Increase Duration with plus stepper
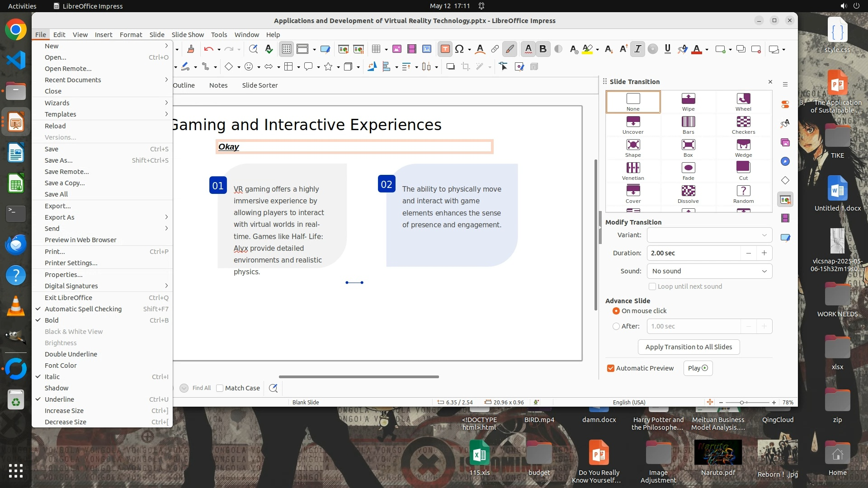The width and height of the screenshot is (868, 488). [x=764, y=253]
